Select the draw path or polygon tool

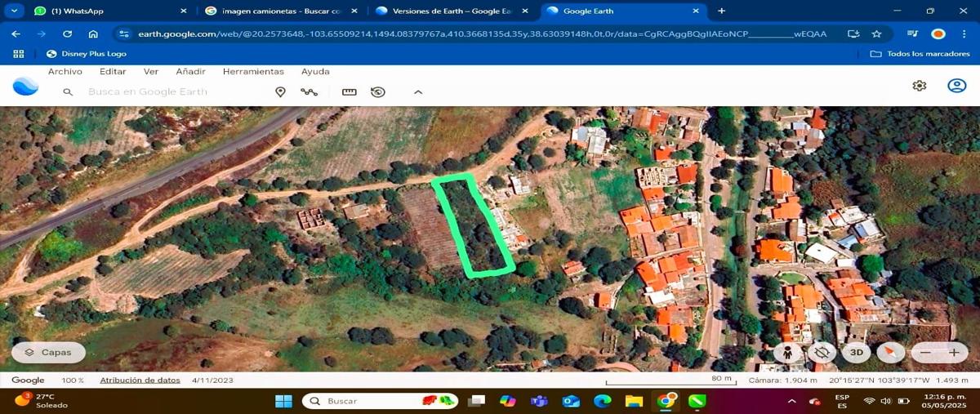(x=309, y=91)
